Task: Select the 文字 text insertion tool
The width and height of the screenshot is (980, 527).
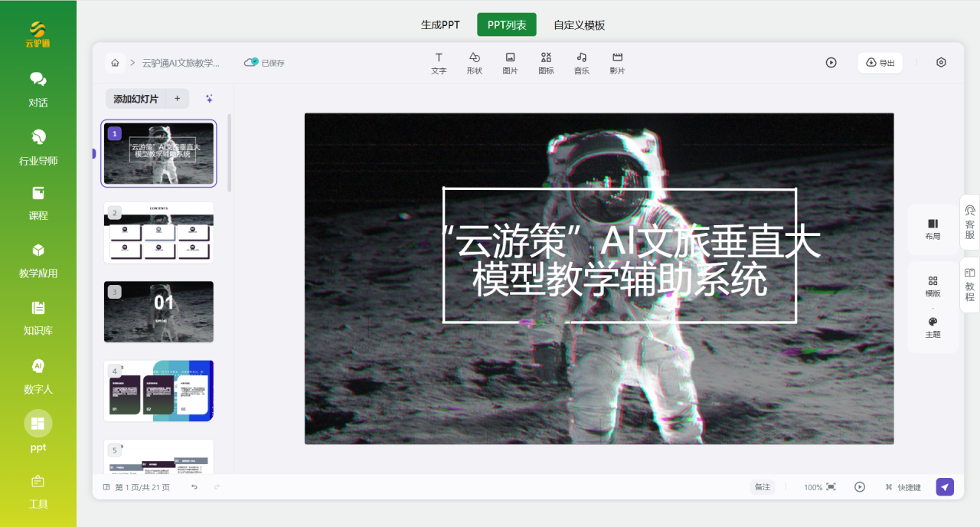Action: [x=439, y=63]
